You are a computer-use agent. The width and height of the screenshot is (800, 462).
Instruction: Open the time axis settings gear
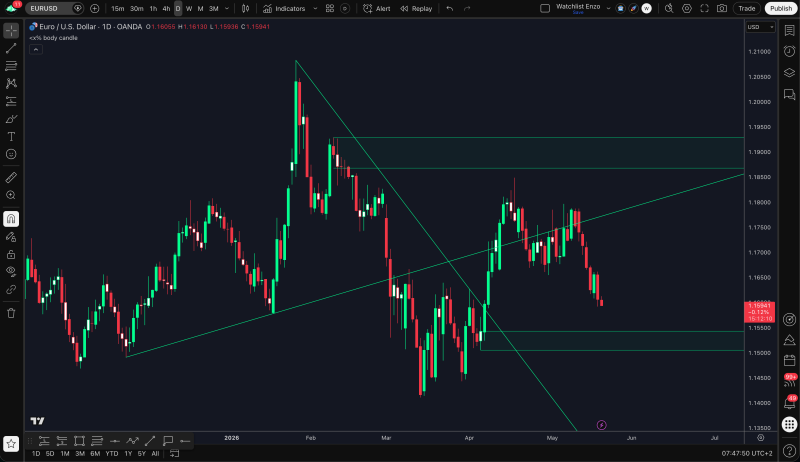[x=761, y=438]
